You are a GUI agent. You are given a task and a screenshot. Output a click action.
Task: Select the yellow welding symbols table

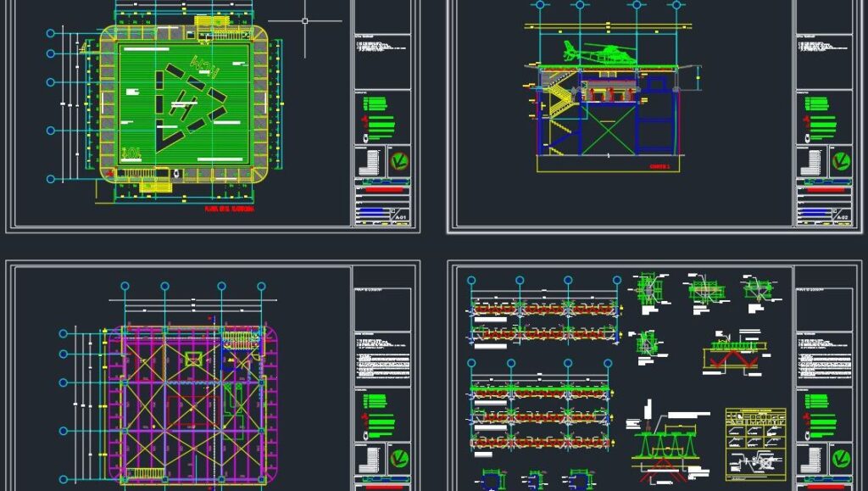pos(755,444)
